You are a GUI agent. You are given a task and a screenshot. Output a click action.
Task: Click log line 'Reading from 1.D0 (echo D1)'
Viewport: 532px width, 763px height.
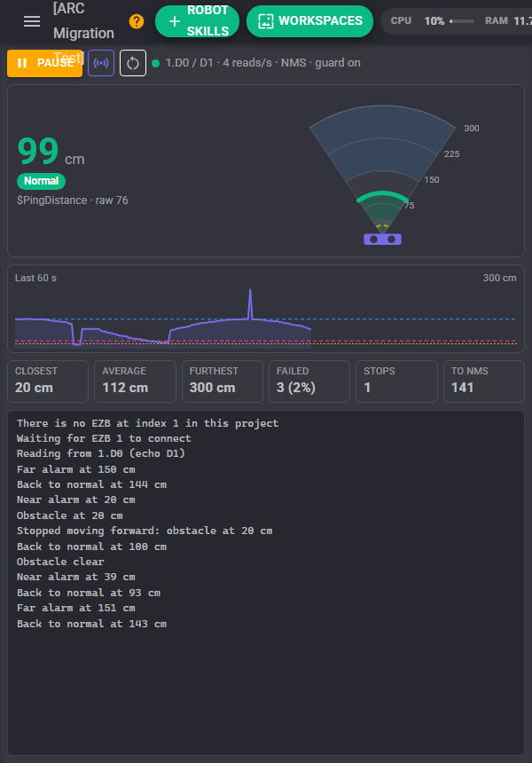click(101, 453)
